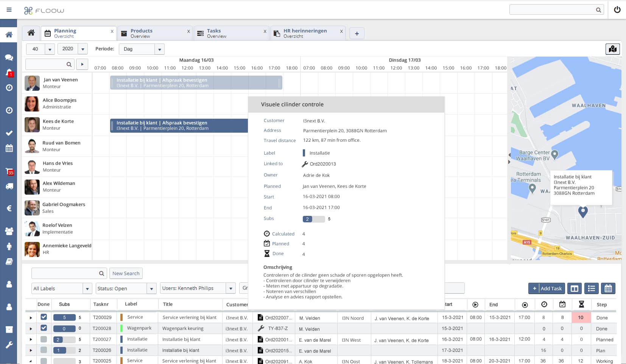Click the home tab icon
Viewport: 626px width, 364px height.
(31, 33)
